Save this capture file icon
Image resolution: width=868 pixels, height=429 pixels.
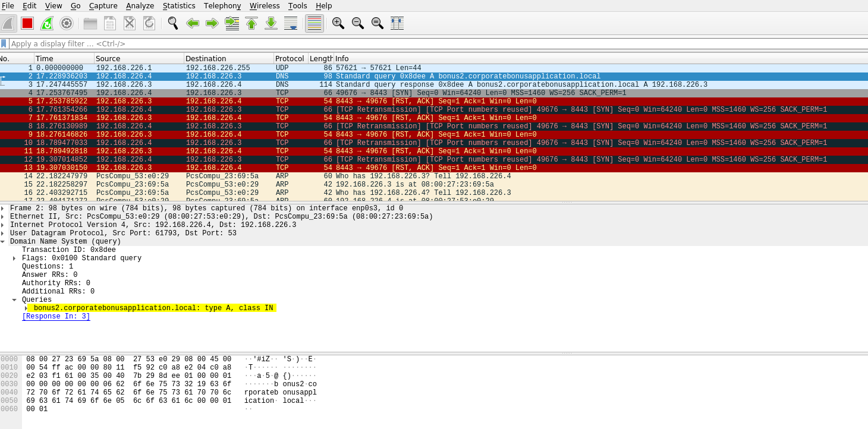coord(110,23)
